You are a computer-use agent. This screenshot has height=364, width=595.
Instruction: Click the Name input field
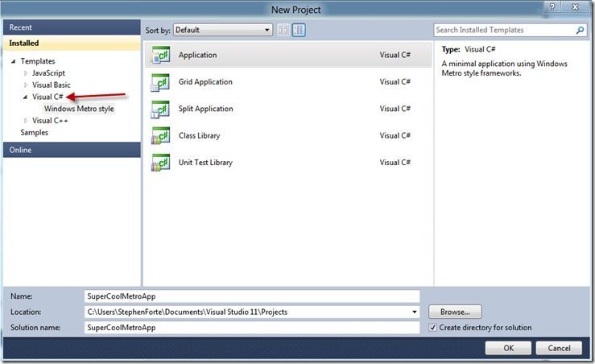click(252, 296)
